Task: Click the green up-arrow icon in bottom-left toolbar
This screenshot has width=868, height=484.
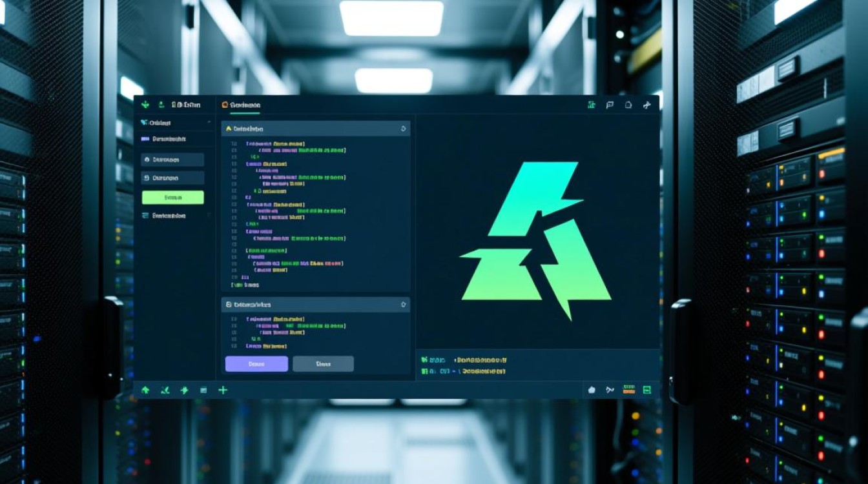Action: (145, 390)
